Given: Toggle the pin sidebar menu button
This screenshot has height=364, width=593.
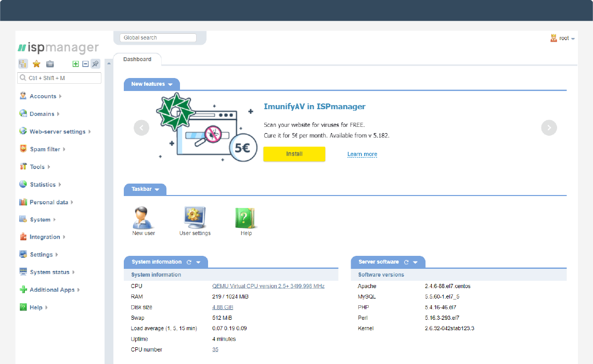Looking at the screenshot, I should [95, 64].
